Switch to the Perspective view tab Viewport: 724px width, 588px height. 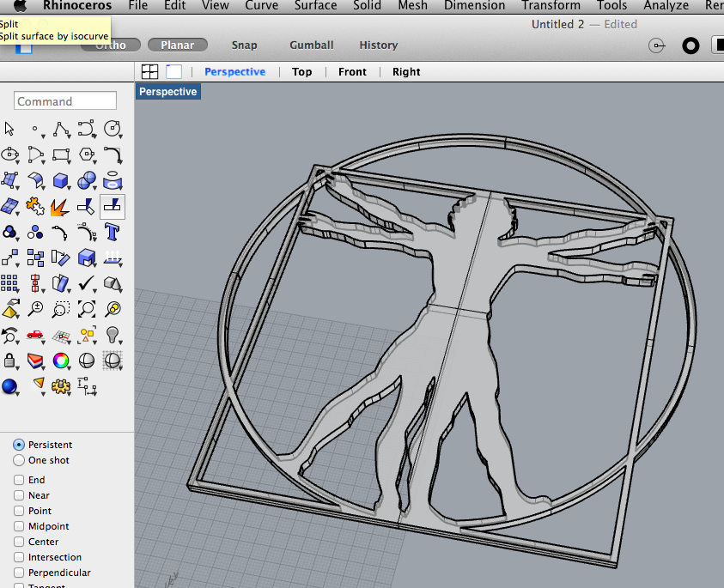[235, 71]
